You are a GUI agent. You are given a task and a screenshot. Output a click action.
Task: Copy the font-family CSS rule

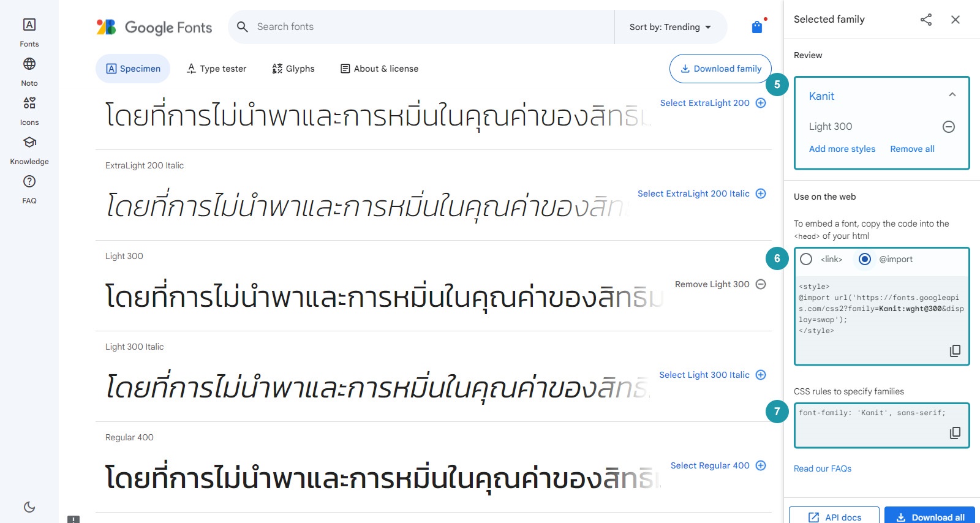click(955, 433)
